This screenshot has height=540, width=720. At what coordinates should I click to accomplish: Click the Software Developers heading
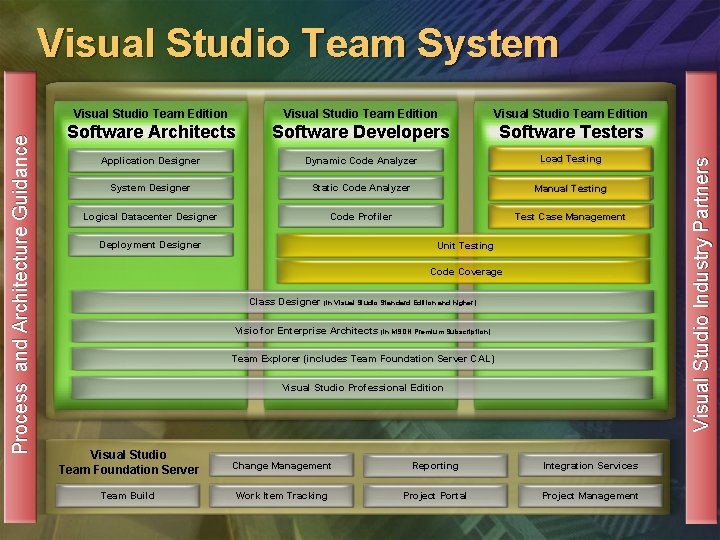pos(361,132)
